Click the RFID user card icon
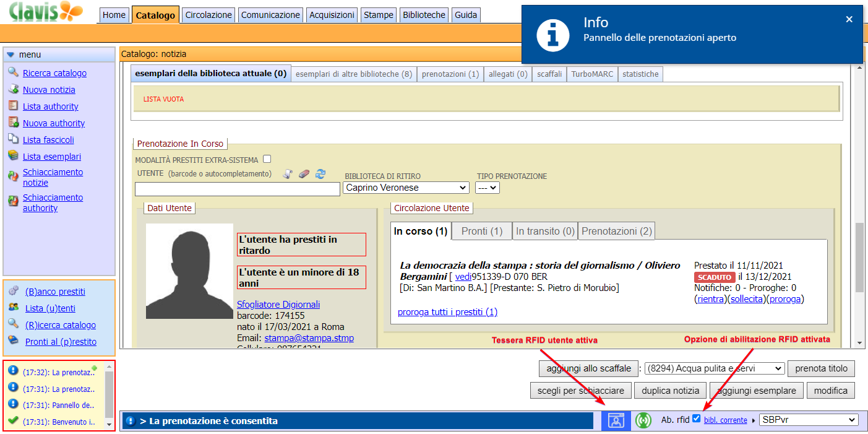The image size is (868, 434). tap(616, 420)
